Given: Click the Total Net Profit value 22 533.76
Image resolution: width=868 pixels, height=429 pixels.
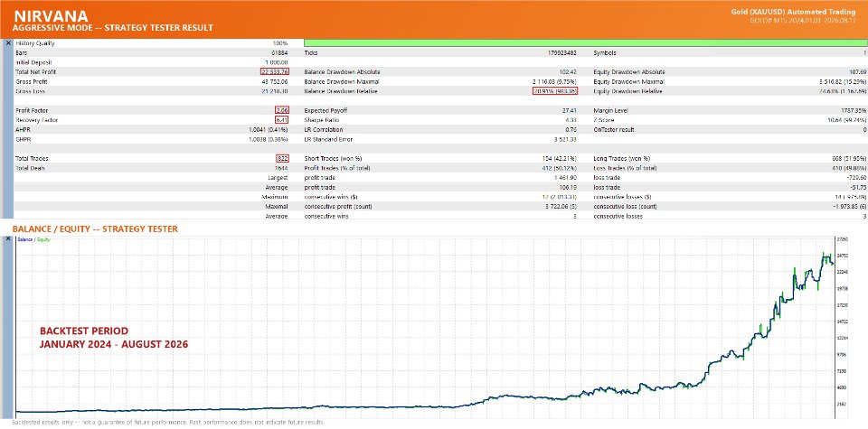Looking at the screenshot, I should tap(274, 72).
